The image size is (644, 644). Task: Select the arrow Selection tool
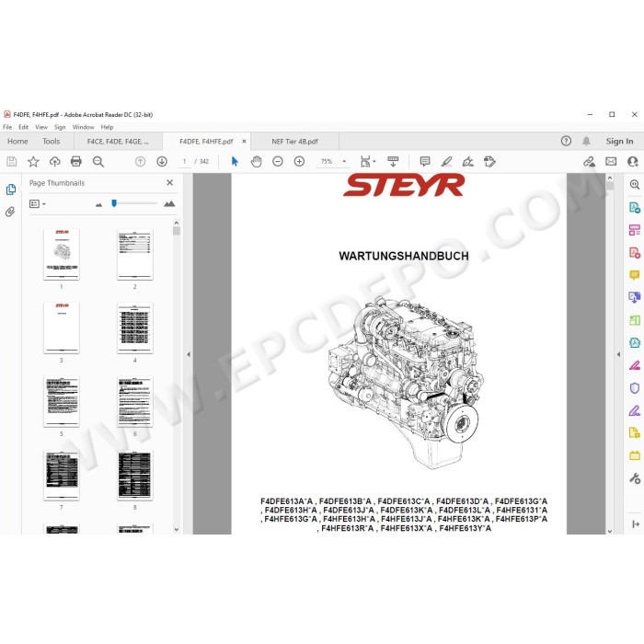(x=235, y=161)
